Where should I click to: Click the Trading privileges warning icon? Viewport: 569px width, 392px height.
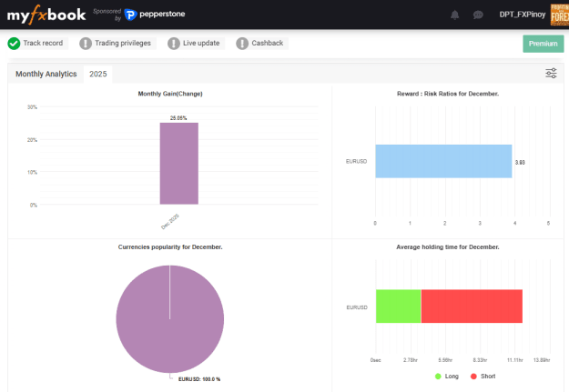coord(86,44)
